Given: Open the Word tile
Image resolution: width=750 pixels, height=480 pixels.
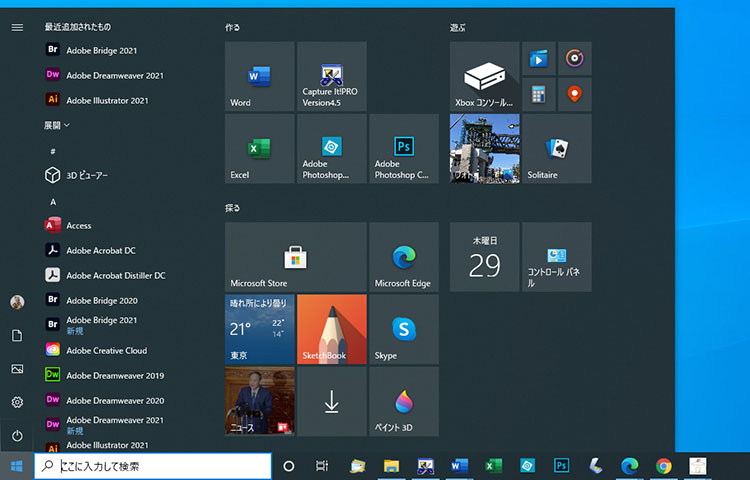Looking at the screenshot, I should (x=259, y=76).
